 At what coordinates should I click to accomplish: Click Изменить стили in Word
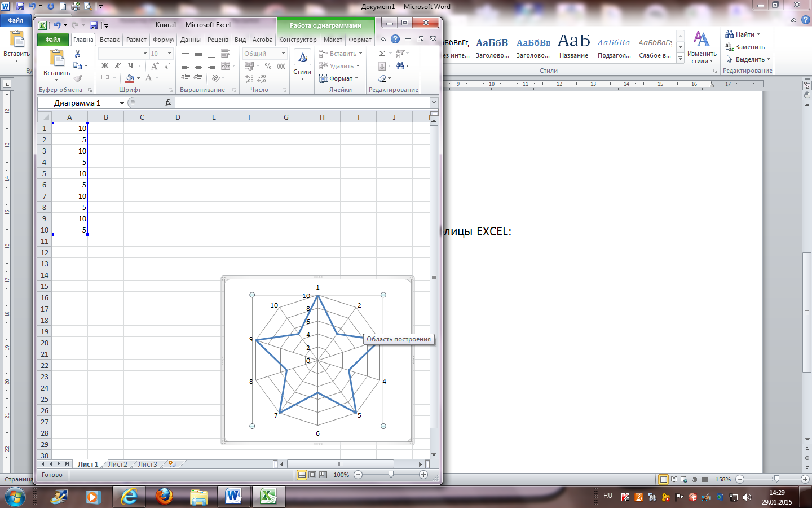[702, 47]
